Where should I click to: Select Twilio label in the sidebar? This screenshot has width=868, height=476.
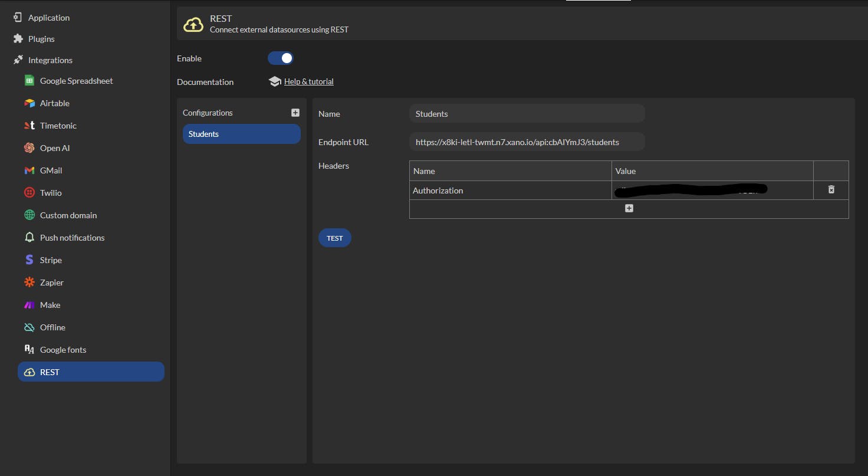pyautogui.click(x=51, y=193)
